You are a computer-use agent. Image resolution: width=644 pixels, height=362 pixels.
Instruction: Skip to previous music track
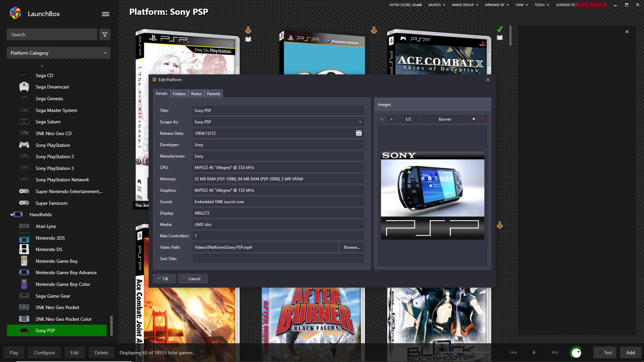(513, 353)
